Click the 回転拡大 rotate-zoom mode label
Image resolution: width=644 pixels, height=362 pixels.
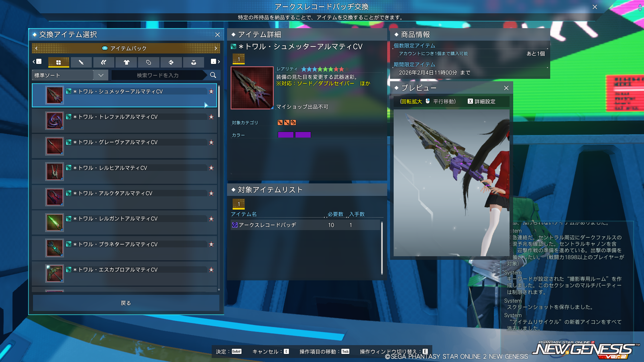point(411,102)
